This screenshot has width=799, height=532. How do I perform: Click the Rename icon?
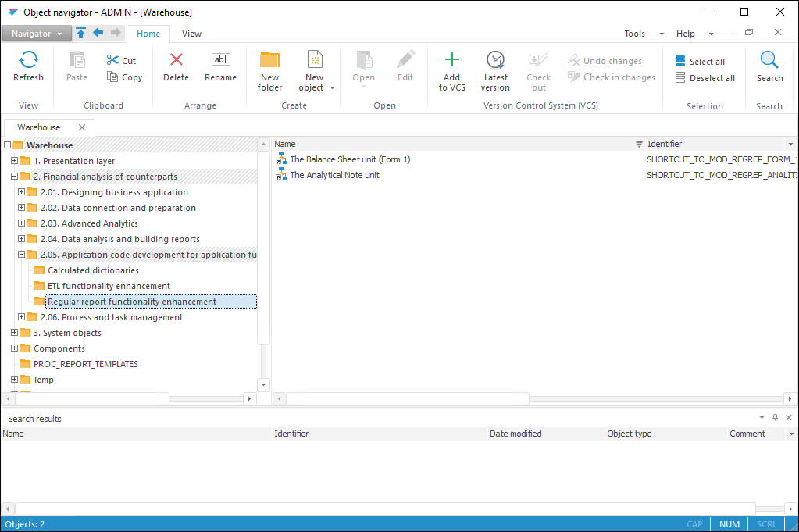coord(220,61)
